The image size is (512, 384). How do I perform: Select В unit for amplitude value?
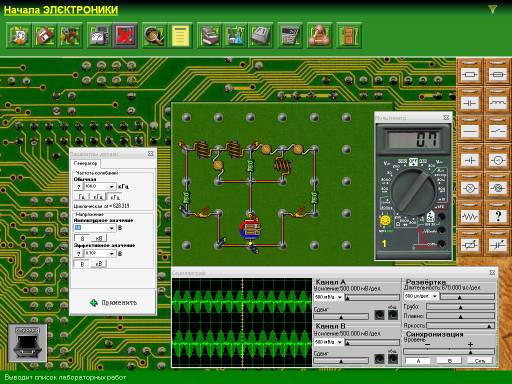pyautogui.click(x=82, y=238)
